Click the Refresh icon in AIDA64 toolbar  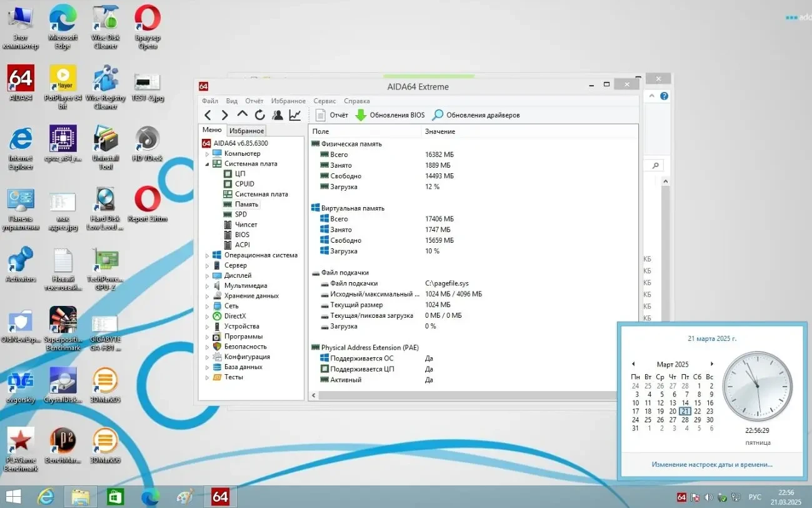[259, 115]
